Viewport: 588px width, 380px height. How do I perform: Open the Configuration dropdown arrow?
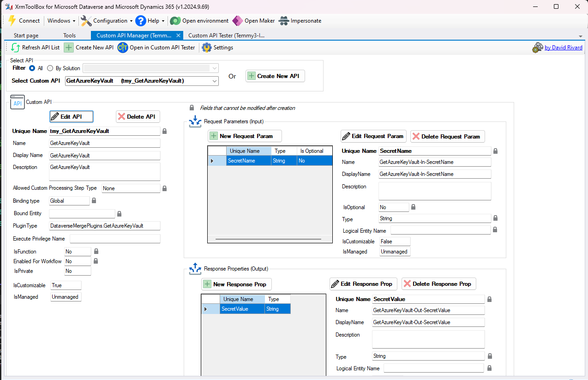(131, 21)
